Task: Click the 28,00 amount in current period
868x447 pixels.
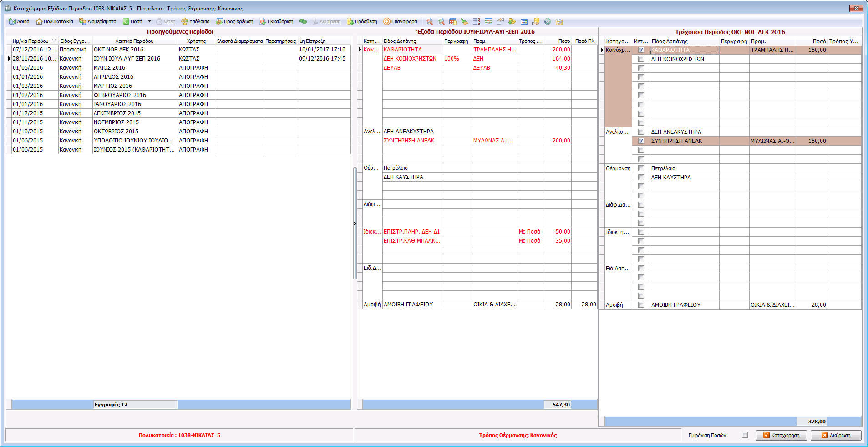Action: 812,305
